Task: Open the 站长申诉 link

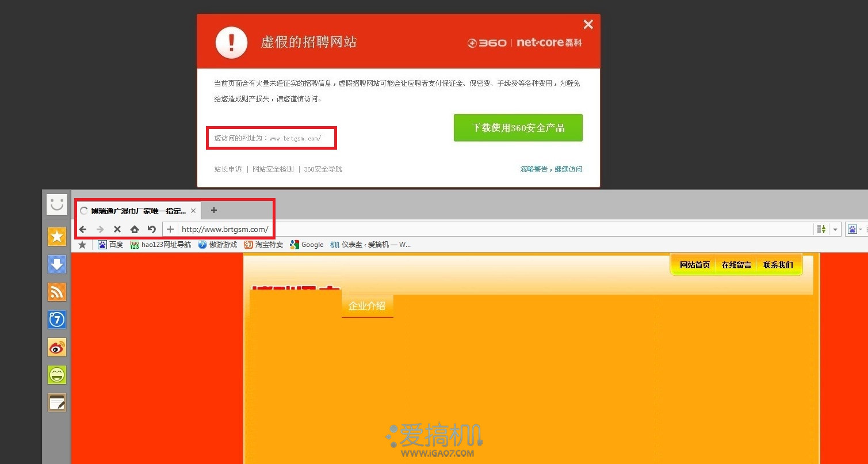Action: pos(228,169)
